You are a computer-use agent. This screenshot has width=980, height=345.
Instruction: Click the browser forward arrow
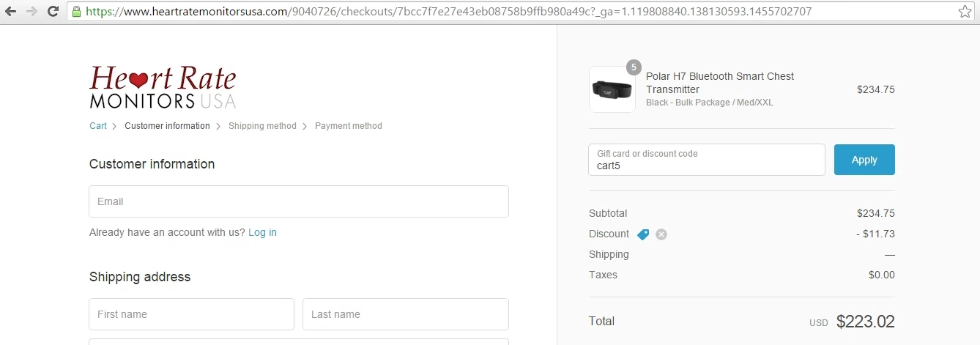click(31, 12)
